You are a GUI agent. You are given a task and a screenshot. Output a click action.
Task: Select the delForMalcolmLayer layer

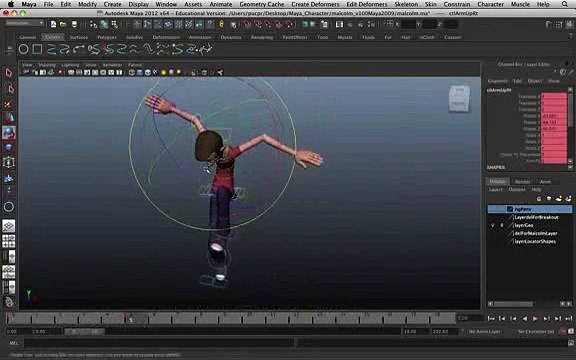click(x=536, y=233)
